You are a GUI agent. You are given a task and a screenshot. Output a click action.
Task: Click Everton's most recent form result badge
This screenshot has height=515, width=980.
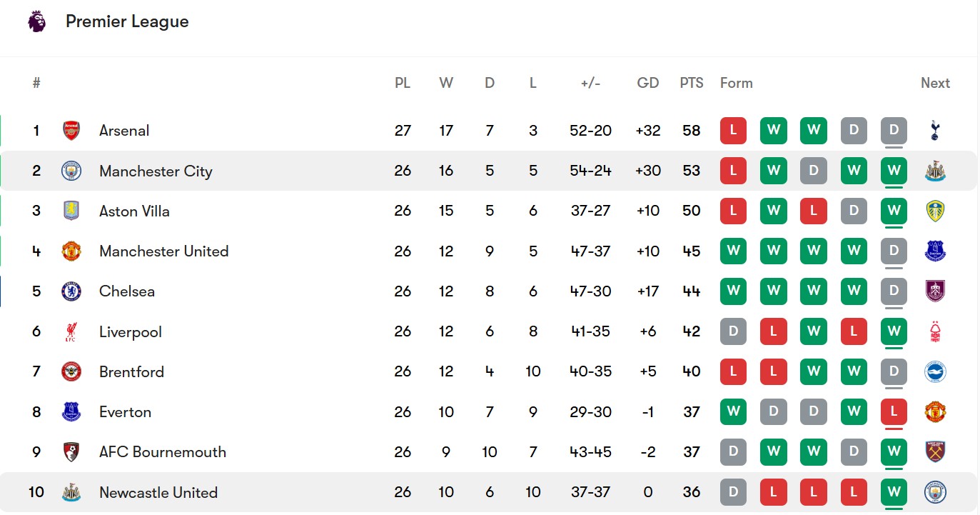(x=894, y=412)
